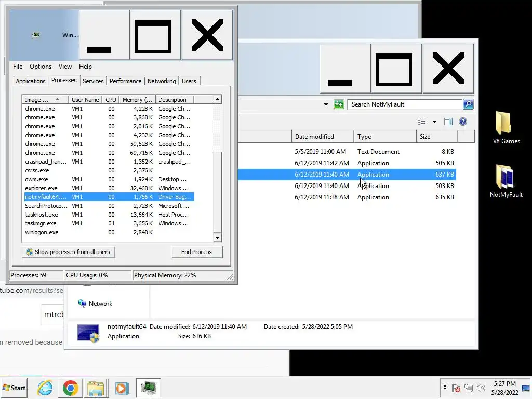The width and height of the screenshot is (532, 399).
Task: Select the explorer.exe process
Action: [x=109, y=188]
